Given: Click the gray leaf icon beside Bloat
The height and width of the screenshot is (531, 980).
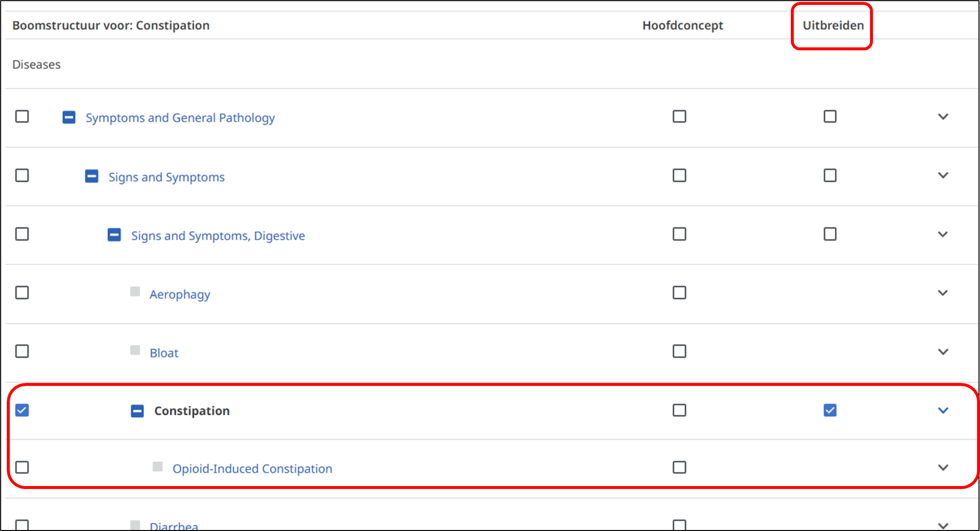Looking at the screenshot, I should click(135, 350).
